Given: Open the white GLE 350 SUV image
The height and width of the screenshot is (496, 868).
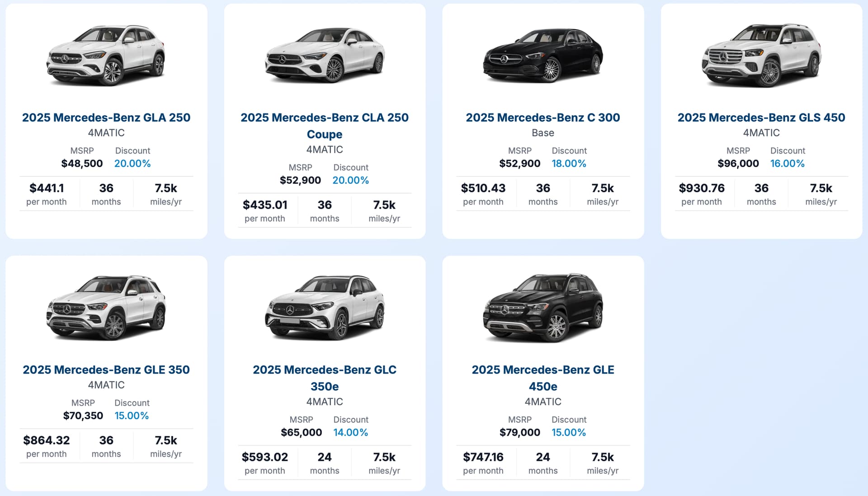Looking at the screenshot, I should 106,307.
